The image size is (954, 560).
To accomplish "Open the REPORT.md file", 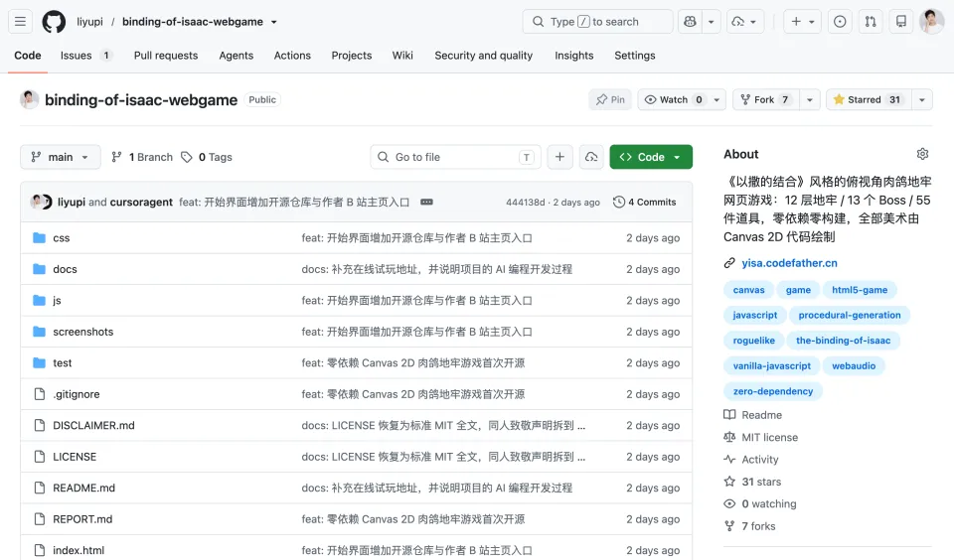I will point(82,519).
